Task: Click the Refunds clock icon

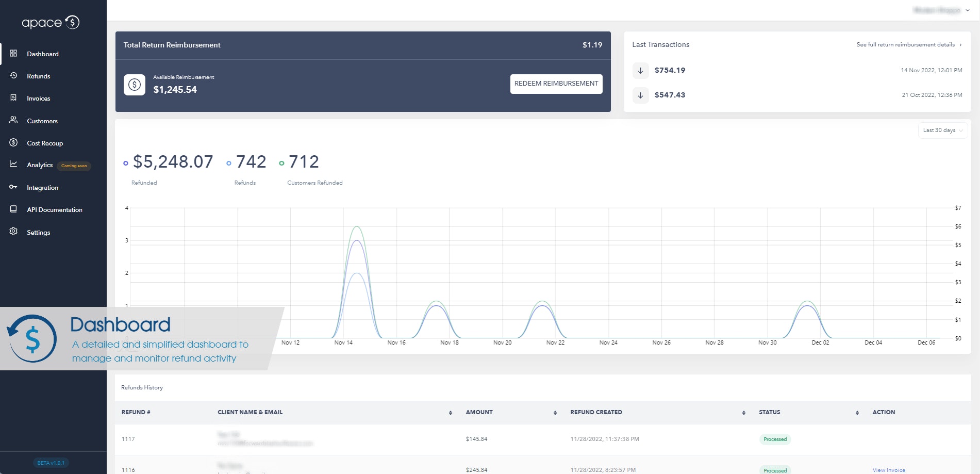Action: 13,76
